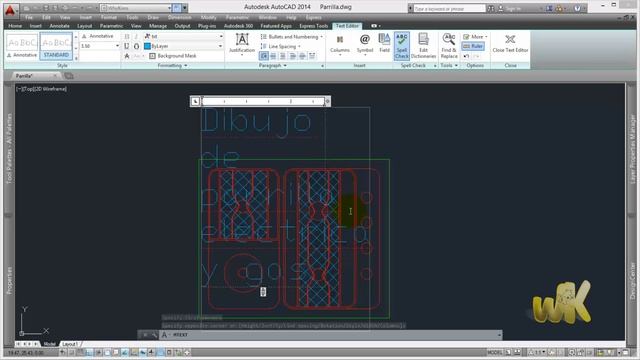Open the Help question mark icon

coord(577,8)
